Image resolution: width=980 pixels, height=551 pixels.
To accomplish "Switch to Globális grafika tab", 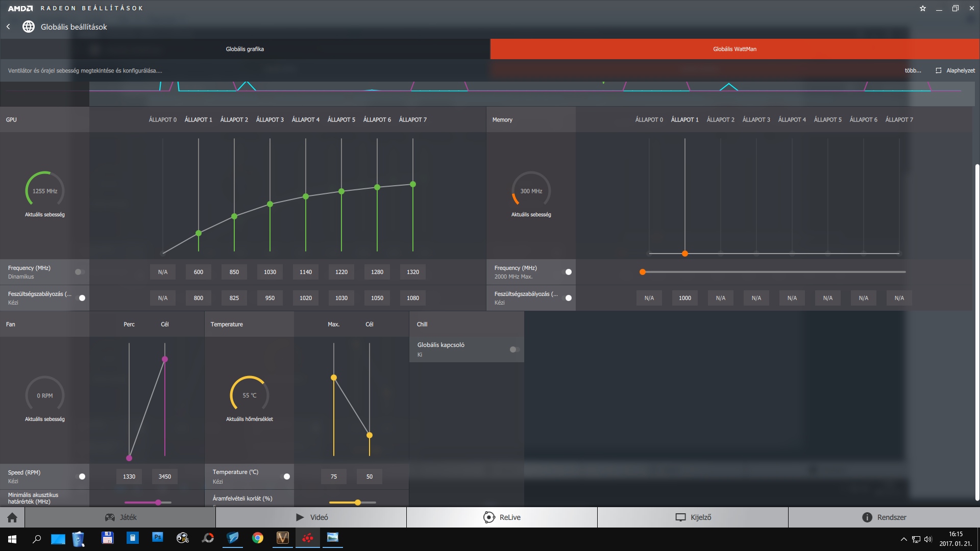I will tap(245, 49).
